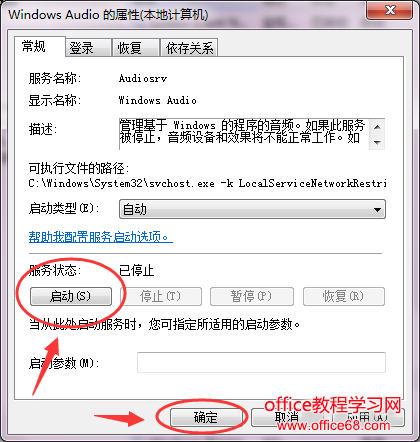The height and width of the screenshot is (442, 420).
Task: Switch to the 常规 tab
Action: click(x=34, y=46)
